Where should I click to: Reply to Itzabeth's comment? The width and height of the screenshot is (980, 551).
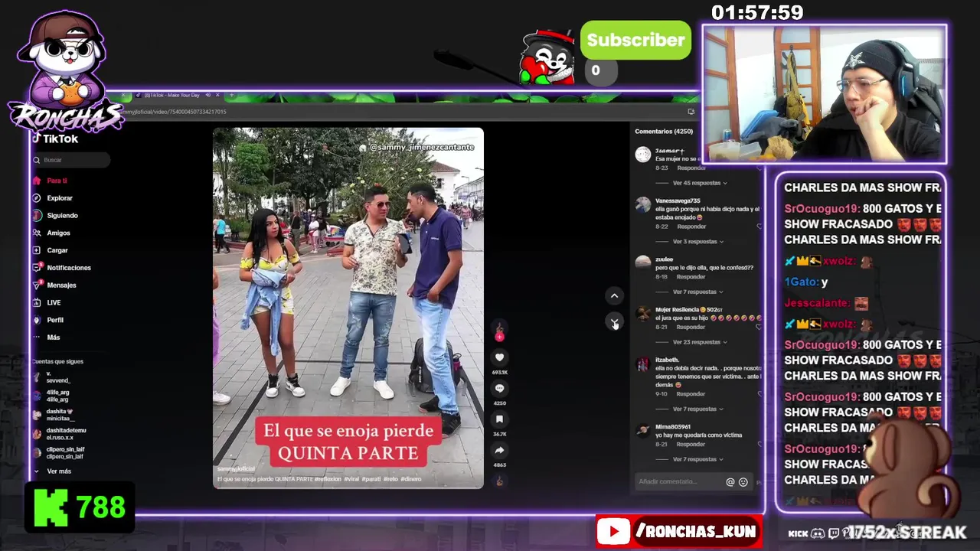[691, 394]
